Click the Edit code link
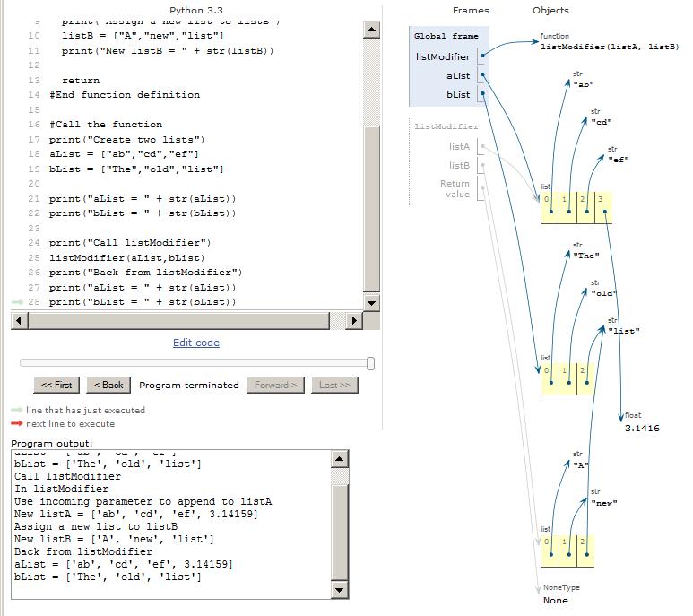 click(x=195, y=343)
